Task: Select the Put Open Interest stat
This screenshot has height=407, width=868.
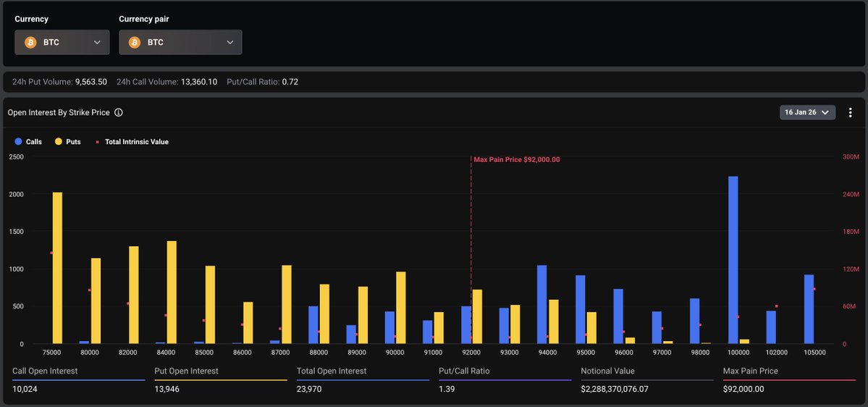Action: coord(187,371)
